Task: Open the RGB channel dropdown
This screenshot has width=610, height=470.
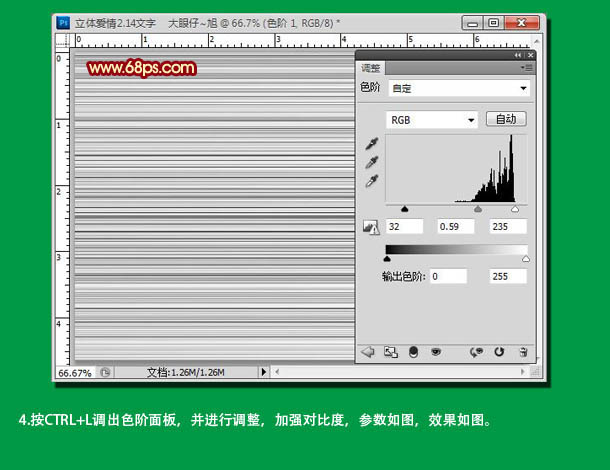Action: click(432, 120)
